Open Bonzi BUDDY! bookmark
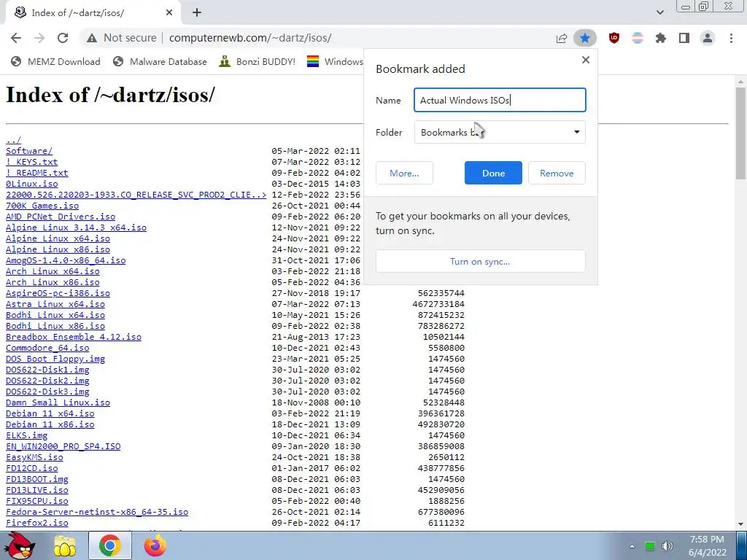The image size is (747, 560). [x=258, y=61]
